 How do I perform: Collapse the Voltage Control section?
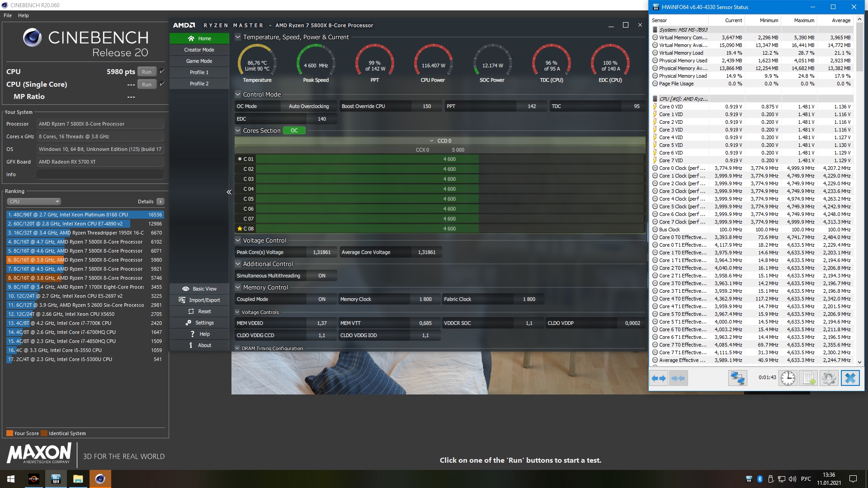(x=238, y=240)
